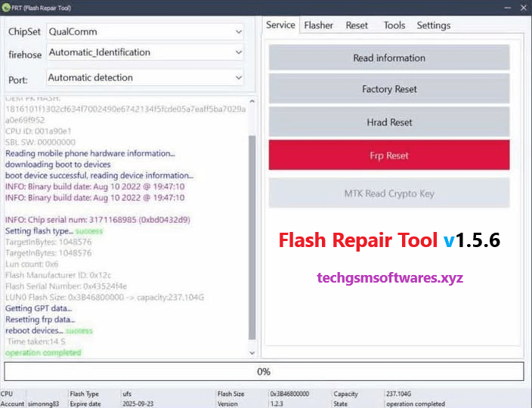532x408 pixels.
Task: Click status bar Capacity '237.104G'
Action: click(398, 394)
